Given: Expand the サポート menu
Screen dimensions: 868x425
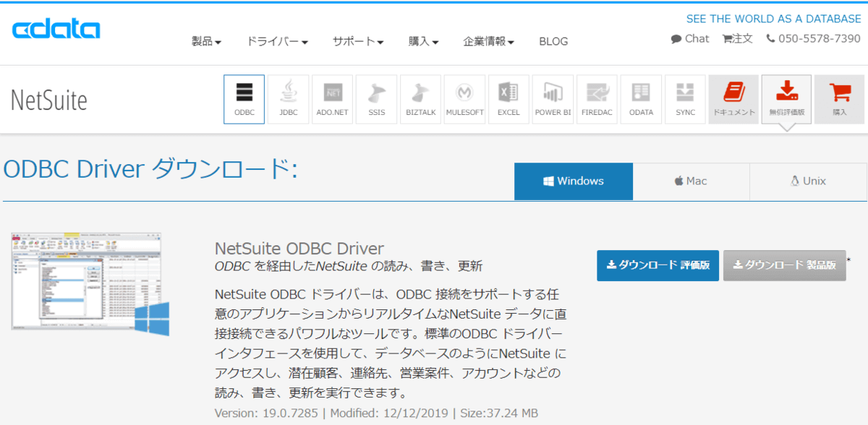Looking at the screenshot, I should coord(358,41).
